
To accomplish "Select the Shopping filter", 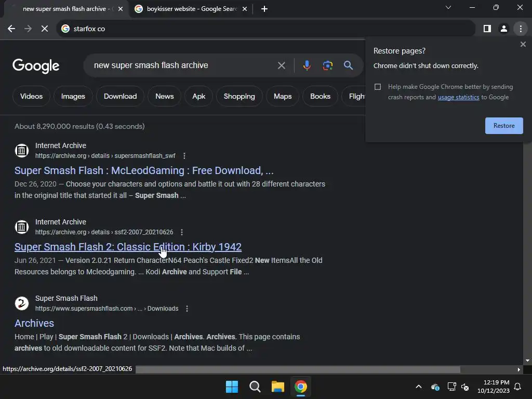I will pos(239,96).
